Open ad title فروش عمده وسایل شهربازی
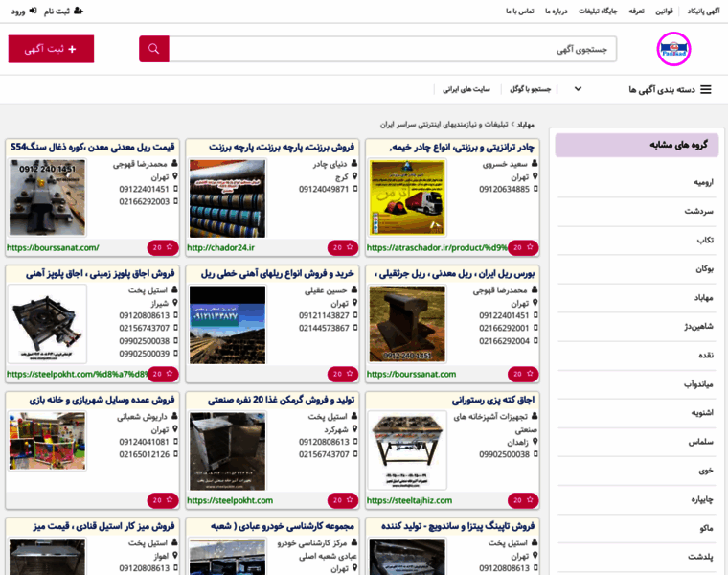This screenshot has width=728, height=575. [x=102, y=400]
